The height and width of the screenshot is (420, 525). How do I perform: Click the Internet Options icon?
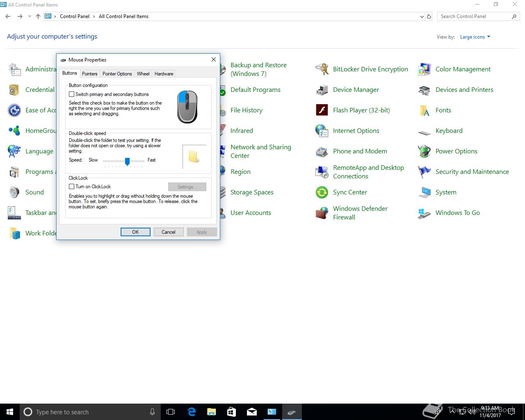322,131
